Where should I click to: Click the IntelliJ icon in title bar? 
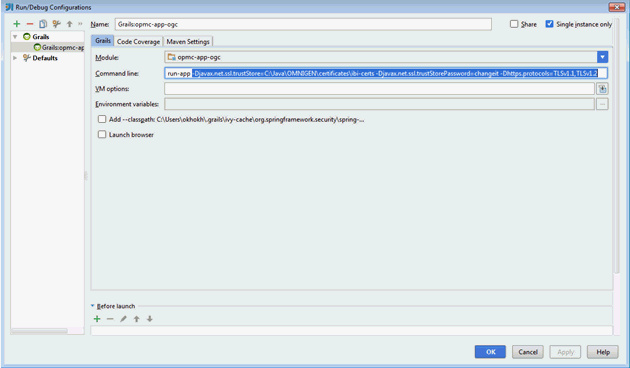[9, 7]
